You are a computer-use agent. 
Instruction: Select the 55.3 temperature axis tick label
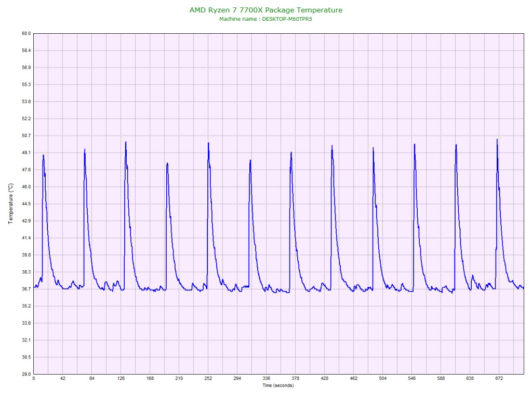tap(25, 84)
